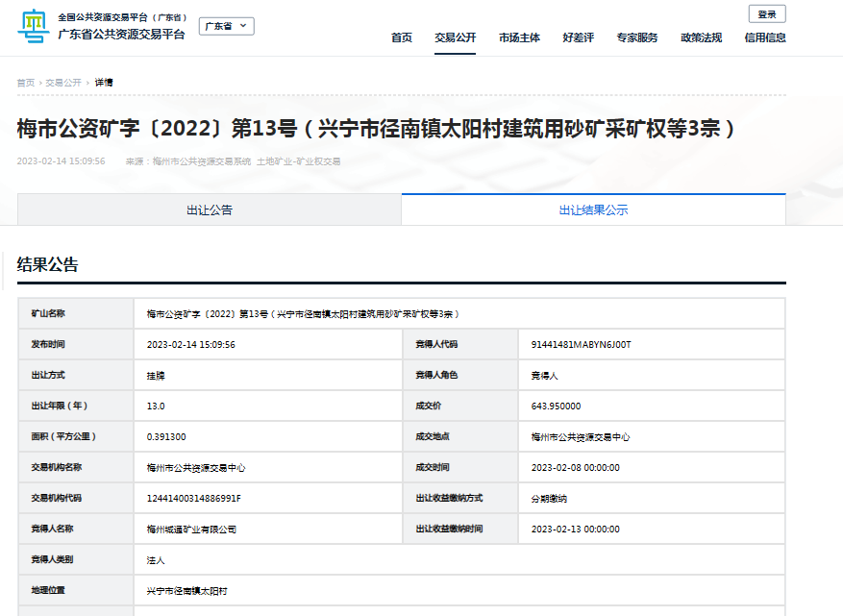Click the 成交价 column label
Screen dimensions: 843x616
pos(429,406)
